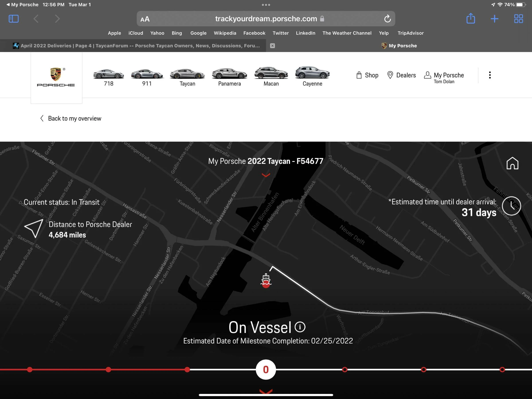Tap the three dots multitasking control
Screen dimensions: 532x399
[266, 5]
